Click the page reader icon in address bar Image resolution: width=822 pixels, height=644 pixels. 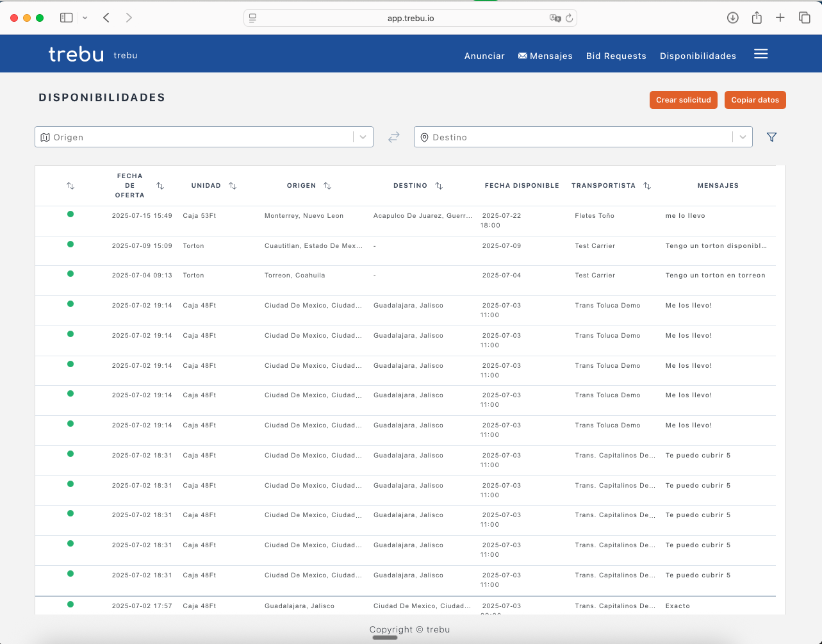click(252, 18)
